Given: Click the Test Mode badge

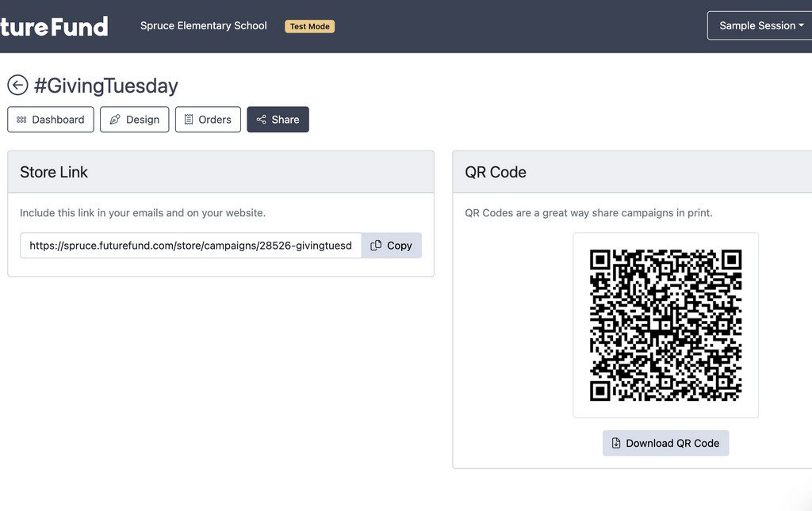Looking at the screenshot, I should click(x=310, y=26).
